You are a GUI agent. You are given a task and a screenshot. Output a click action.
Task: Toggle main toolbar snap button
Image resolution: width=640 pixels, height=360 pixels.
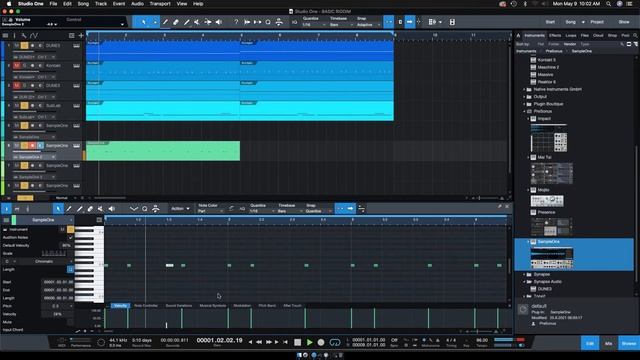click(x=389, y=22)
